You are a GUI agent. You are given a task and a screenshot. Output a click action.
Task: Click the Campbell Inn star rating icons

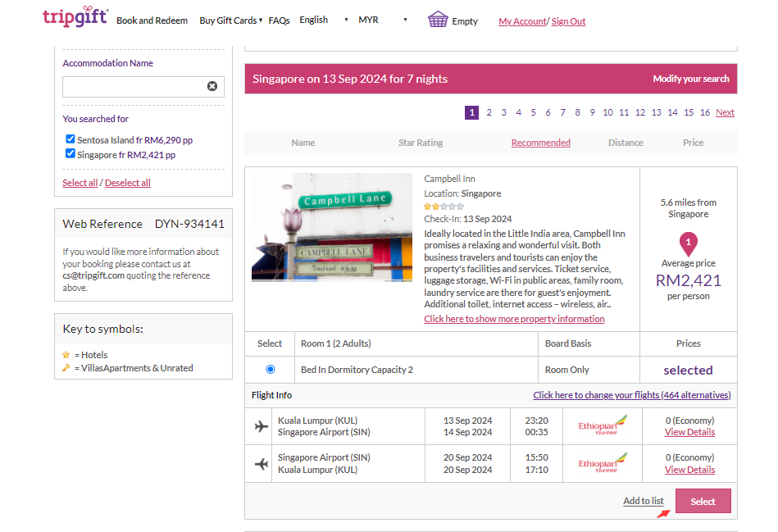coord(444,207)
